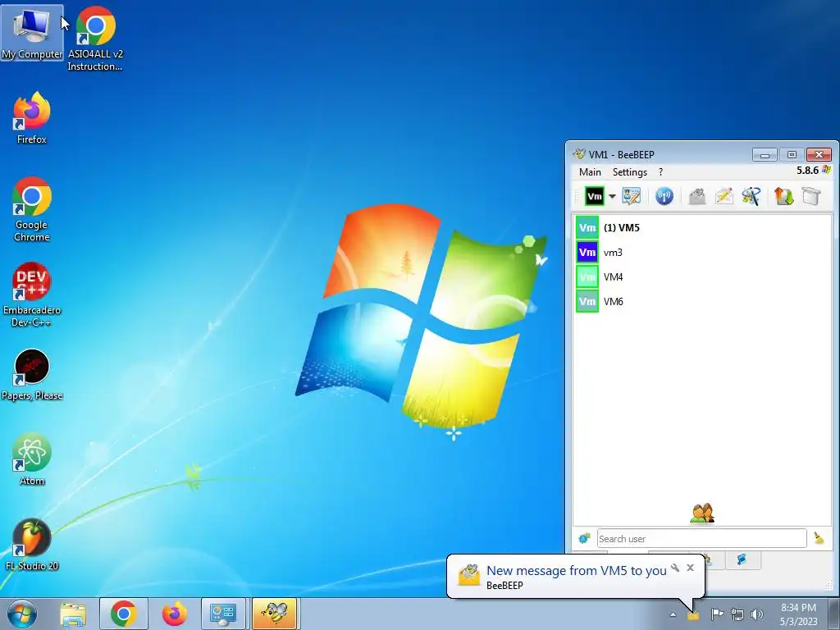Open network tray icon
Screen dimensions: 840x630
737,614
